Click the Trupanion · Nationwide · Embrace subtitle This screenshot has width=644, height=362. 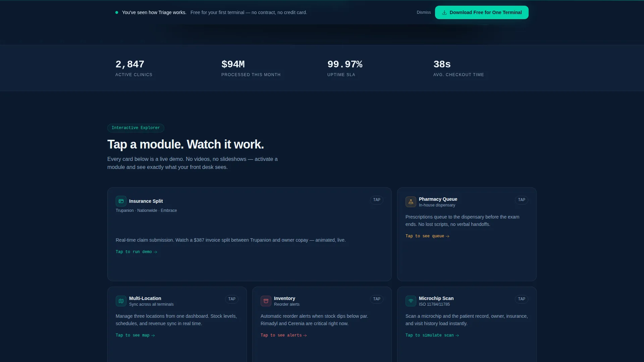(x=146, y=210)
